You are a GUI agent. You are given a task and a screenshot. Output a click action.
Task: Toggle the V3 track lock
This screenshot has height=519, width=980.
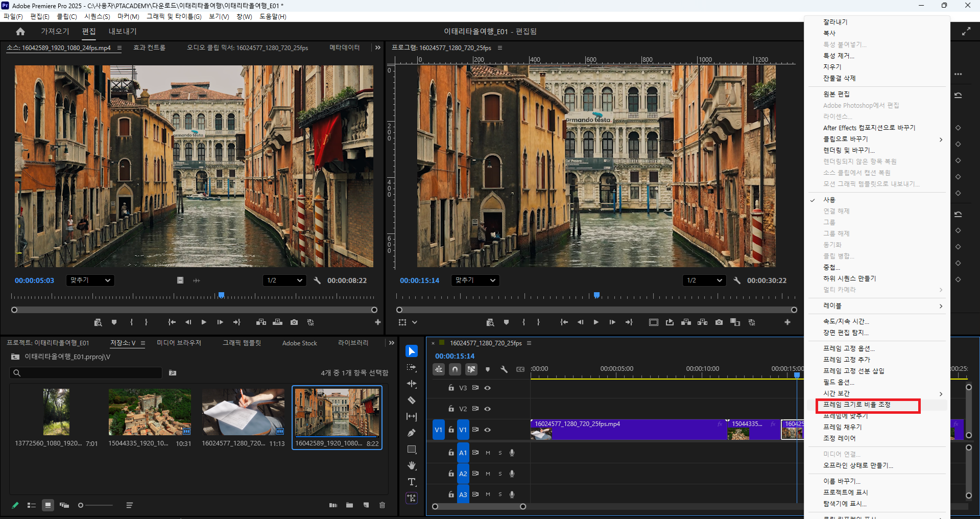451,388
